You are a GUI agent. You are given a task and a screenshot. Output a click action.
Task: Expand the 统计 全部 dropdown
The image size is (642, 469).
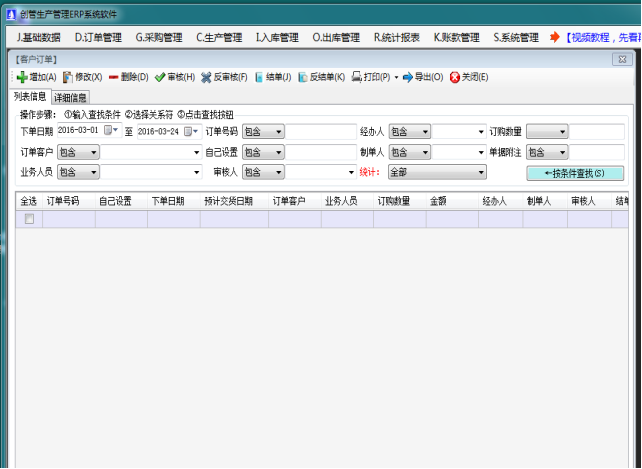tap(481, 172)
